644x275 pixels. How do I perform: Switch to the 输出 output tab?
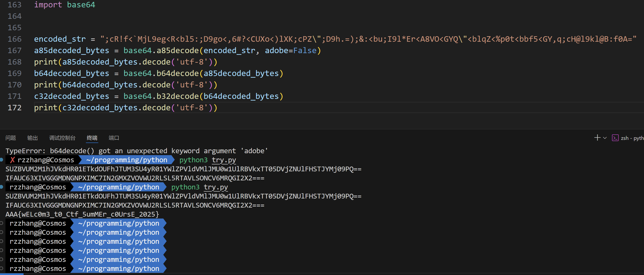pyautogui.click(x=32, y=138)
